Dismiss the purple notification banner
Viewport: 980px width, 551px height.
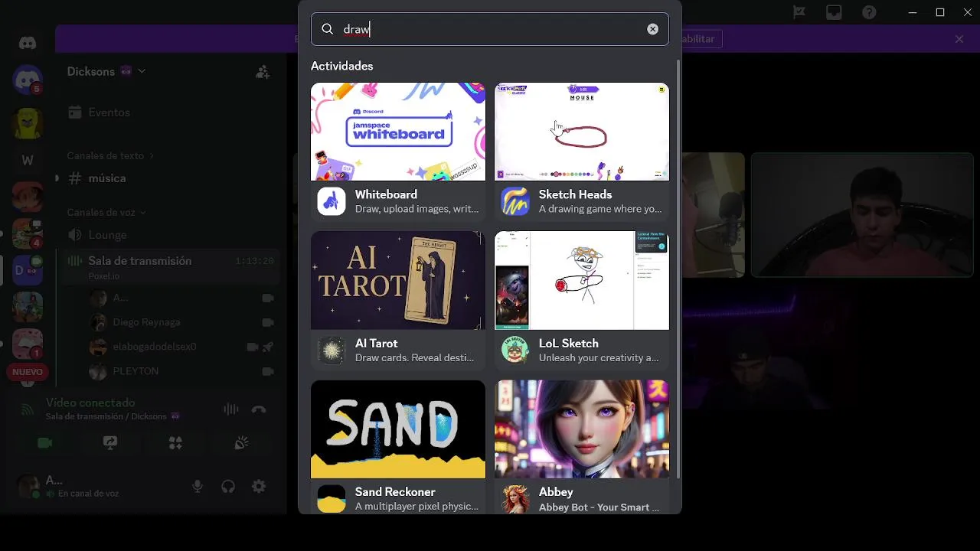tap(959, 39)
